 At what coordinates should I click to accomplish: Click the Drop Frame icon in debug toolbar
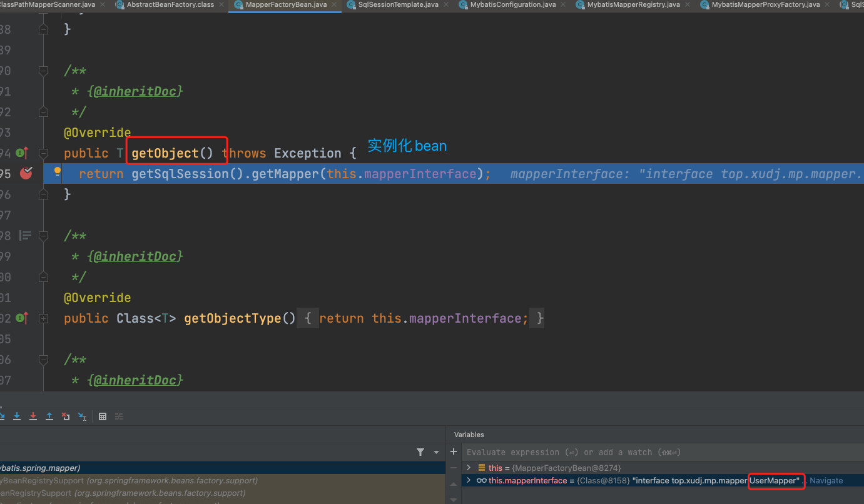pyautogui.click(x=66, y=416)
